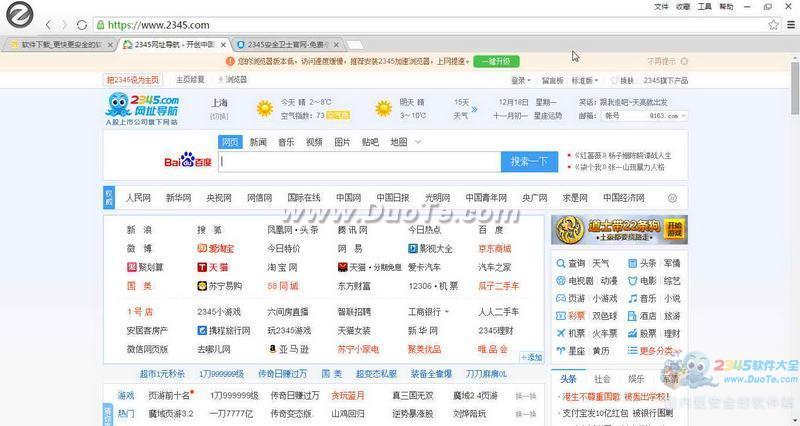Screen dimensions: 800x426
Task: Click the 酒店 hotel icon
Action: 633,316
